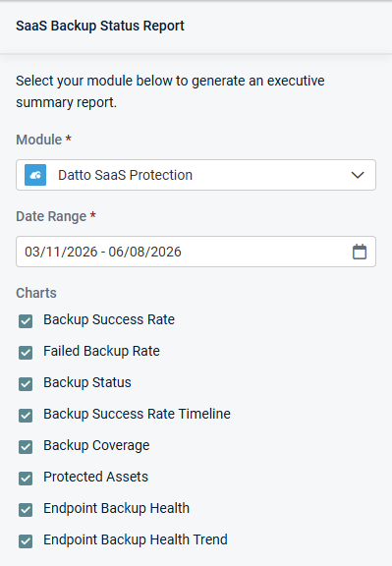
Task: Disable the Backup Coverage chart checkbox
Action: 26,446
